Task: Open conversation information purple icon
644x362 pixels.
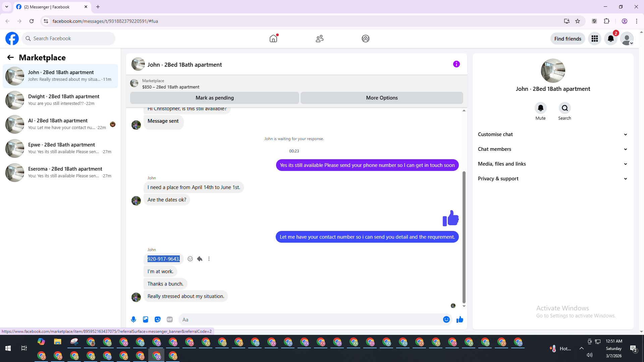Action: click(x=456, y=64)
